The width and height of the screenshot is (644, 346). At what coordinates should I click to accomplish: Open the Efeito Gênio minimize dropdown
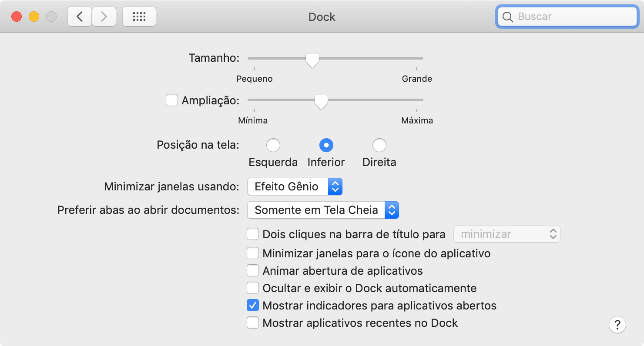point(295,186)
